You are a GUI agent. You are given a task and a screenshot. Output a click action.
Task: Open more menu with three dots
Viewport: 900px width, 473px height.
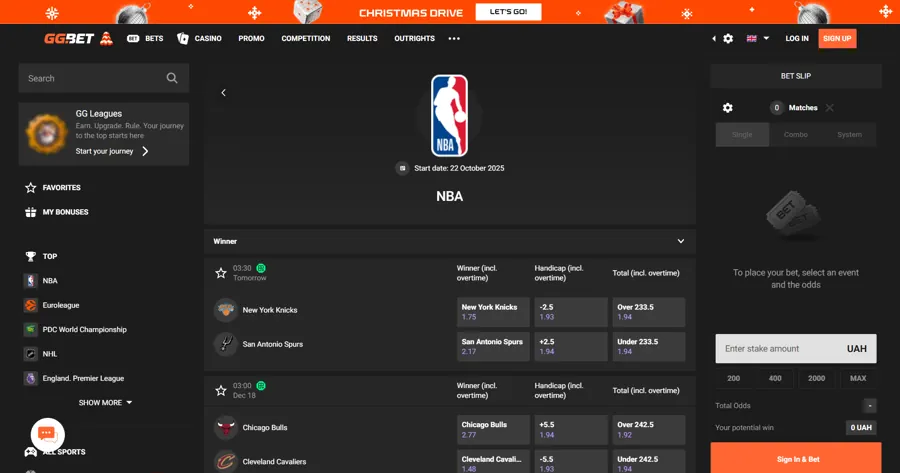(454, 38)
